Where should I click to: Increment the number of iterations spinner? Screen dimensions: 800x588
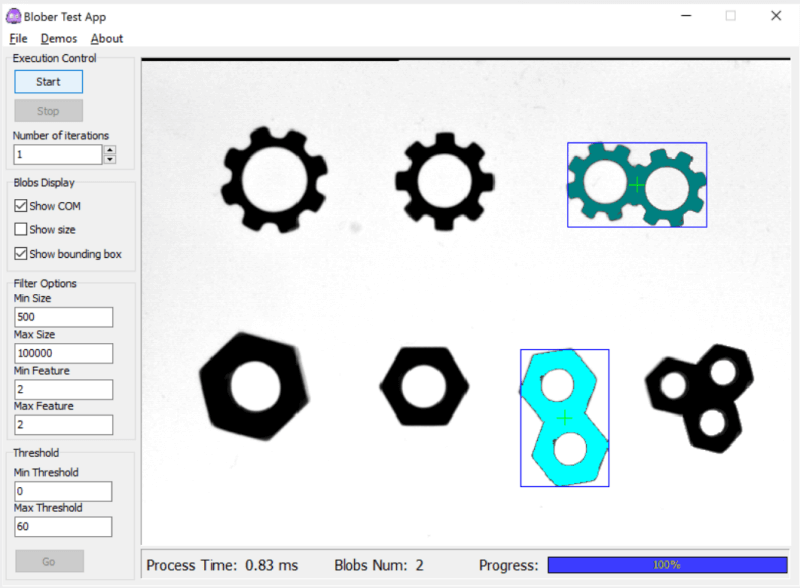pos(110,150)
